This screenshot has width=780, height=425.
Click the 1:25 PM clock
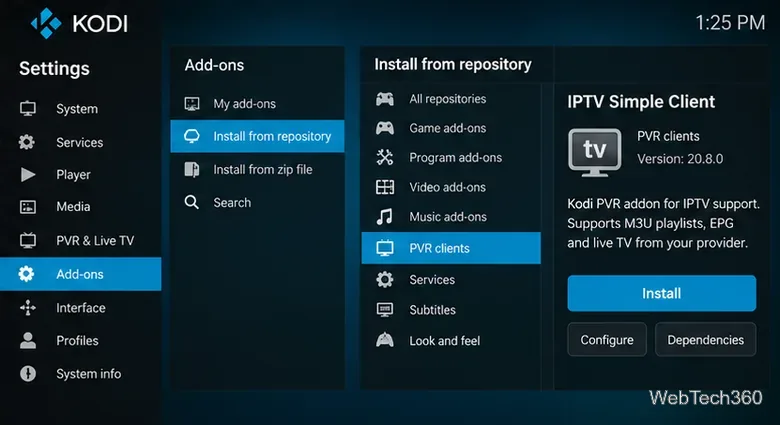(730, 22)
